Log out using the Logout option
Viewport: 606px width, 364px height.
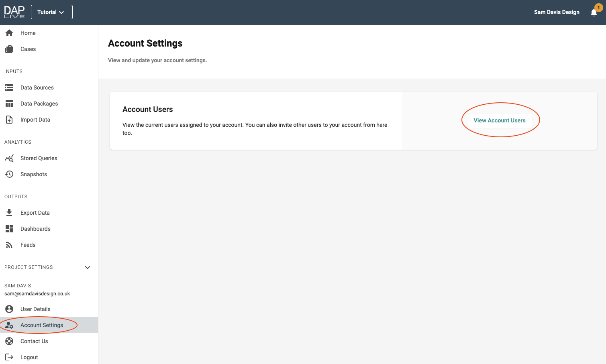(29, 357)
